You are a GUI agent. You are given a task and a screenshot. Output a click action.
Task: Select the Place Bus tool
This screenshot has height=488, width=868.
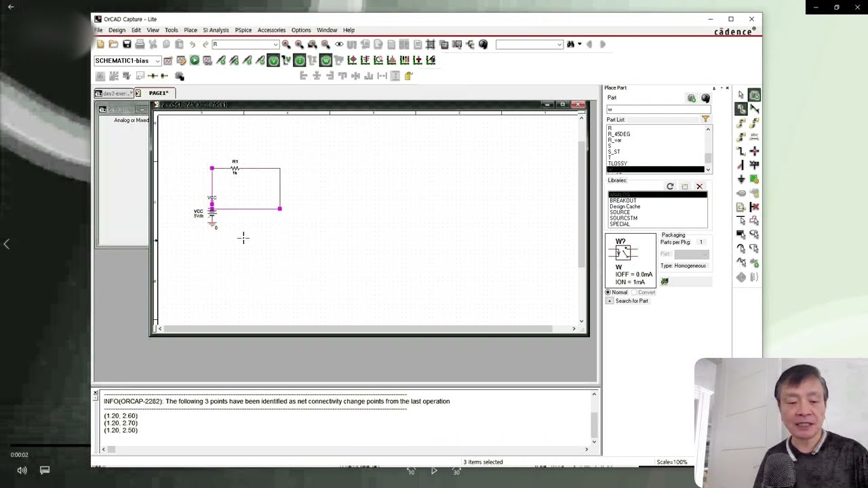[x=741, y=151]
